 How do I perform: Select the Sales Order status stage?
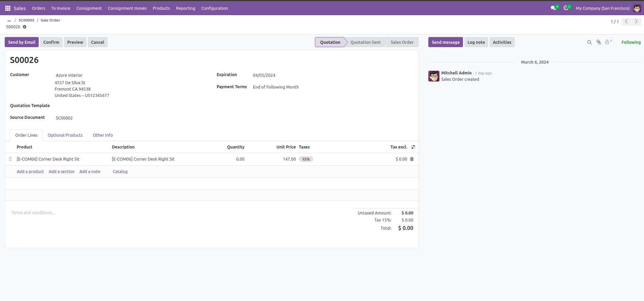coord(402,42)
